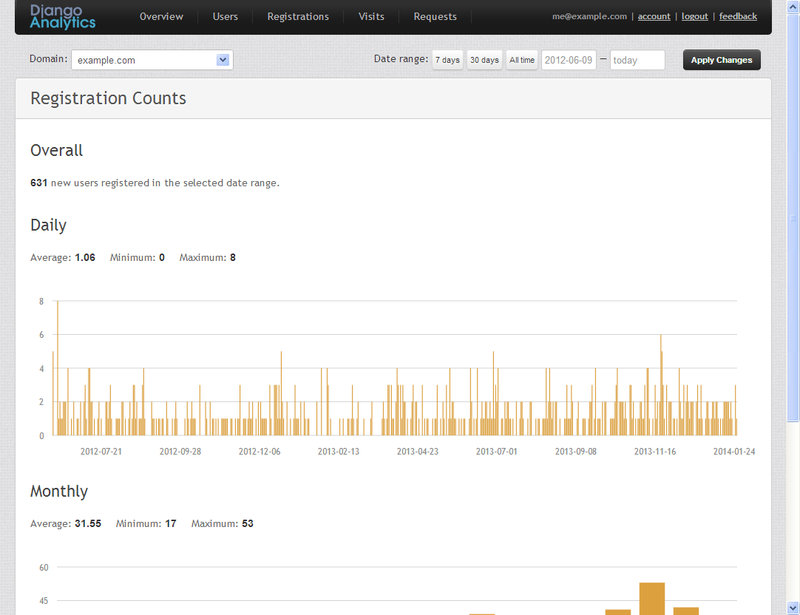Click the Overall section heading
The image size is (800, 615).
(x=56, y=150)
